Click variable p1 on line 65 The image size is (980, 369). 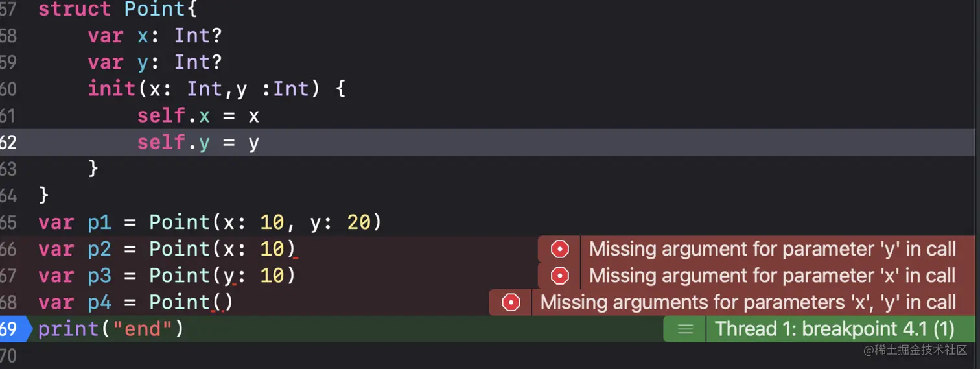tap(100, 222)
